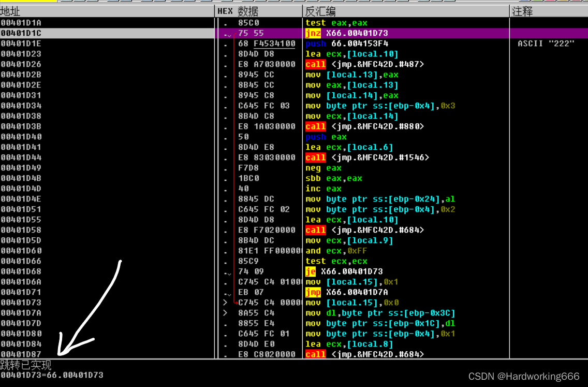Select the ASCII "222" comment

[546, 44]
